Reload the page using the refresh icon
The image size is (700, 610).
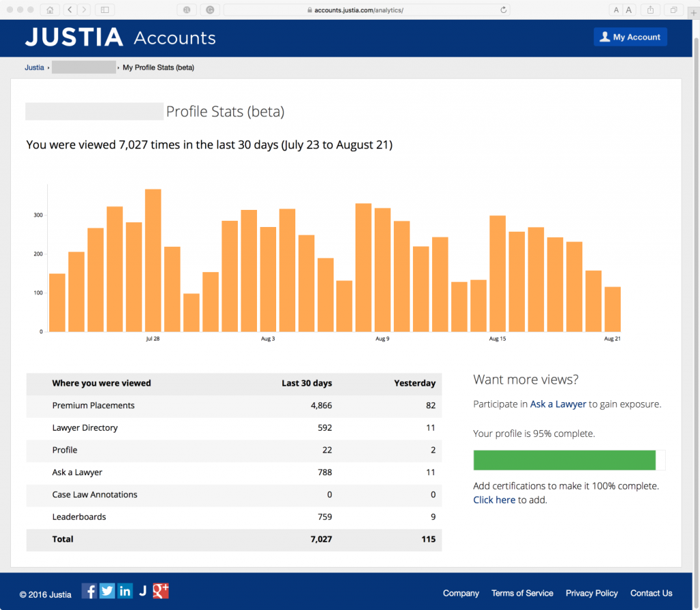(x=504, y=10)
